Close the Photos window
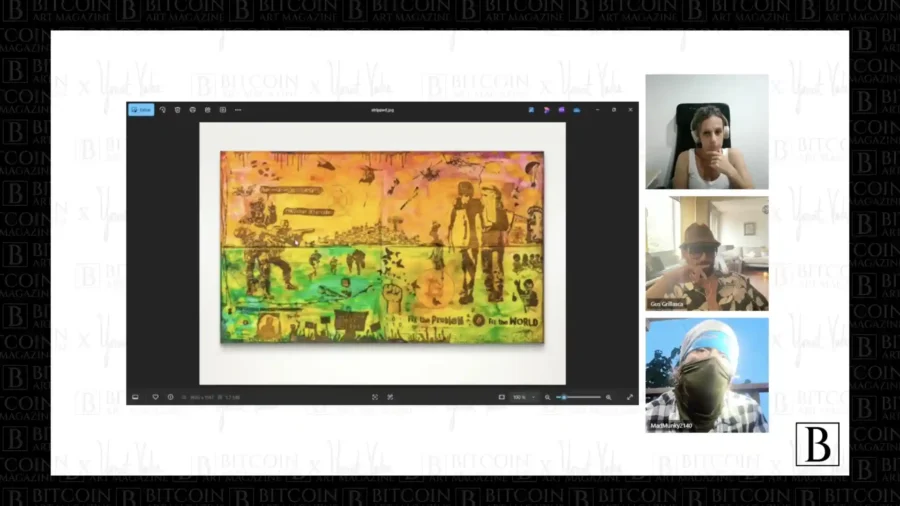This screenshot has height=506, width=900. pyautogui.click(x=630, y=110)
